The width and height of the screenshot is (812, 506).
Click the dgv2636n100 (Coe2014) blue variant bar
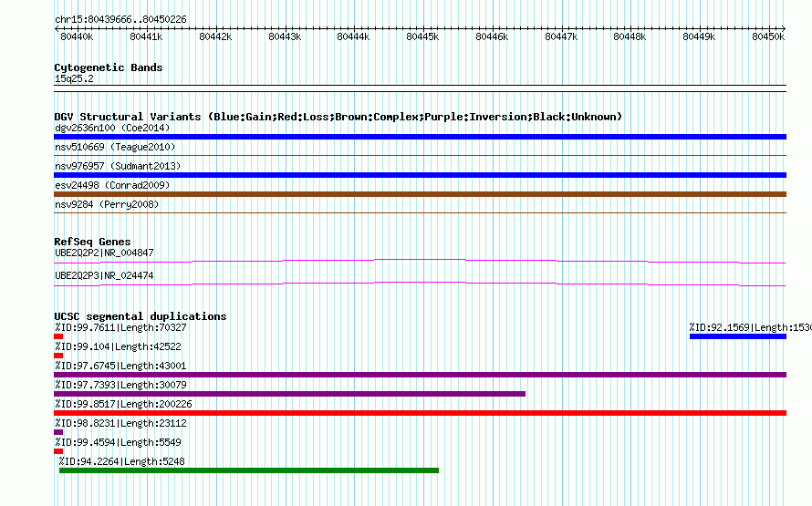coord(420,137)
